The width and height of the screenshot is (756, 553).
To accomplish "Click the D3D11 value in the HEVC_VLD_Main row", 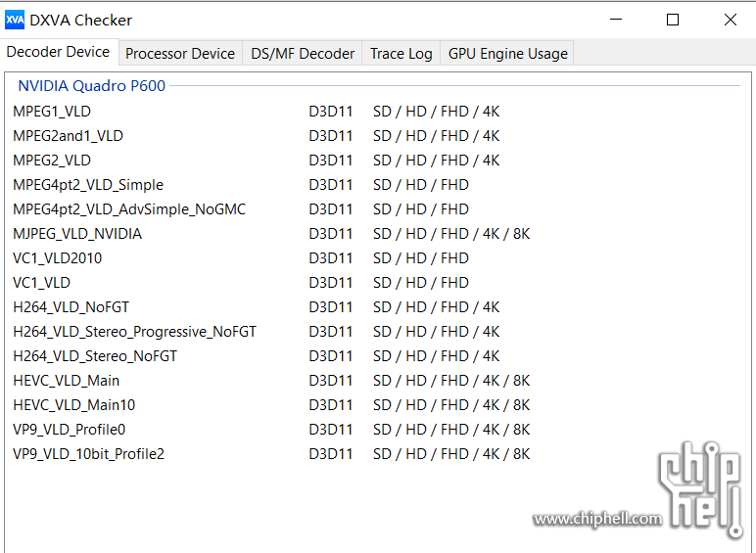I will pos(331,381).
